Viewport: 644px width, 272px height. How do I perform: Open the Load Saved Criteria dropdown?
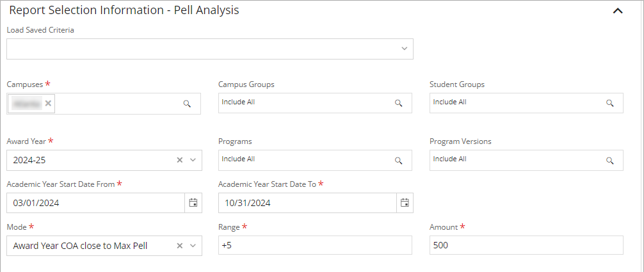[x=405, y=49]
